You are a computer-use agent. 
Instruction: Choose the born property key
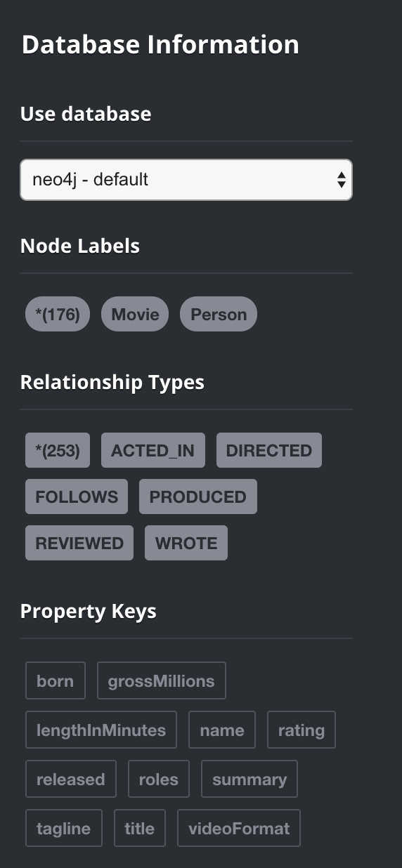point(56,680)
